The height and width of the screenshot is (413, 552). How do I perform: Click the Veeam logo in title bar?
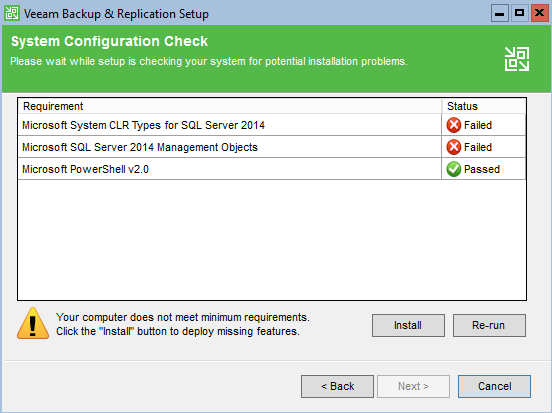[x=12, y=13]
